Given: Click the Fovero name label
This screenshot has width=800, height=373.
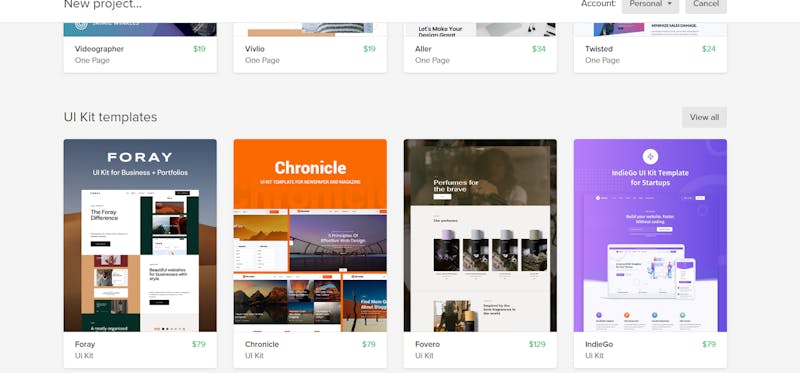Looking at the screenshot, I should point(427,344).
